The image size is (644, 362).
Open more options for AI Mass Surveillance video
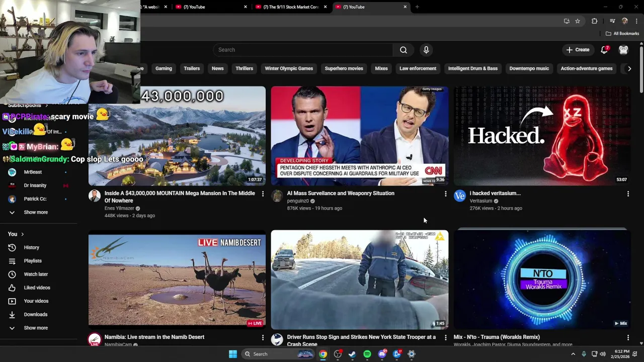445,194
